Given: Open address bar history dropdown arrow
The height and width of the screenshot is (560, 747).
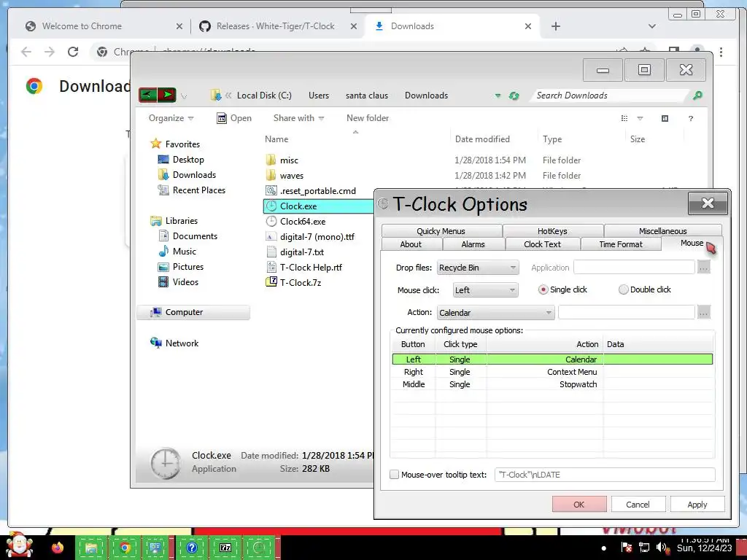Looking at the screenshot, I should (498, 96).
